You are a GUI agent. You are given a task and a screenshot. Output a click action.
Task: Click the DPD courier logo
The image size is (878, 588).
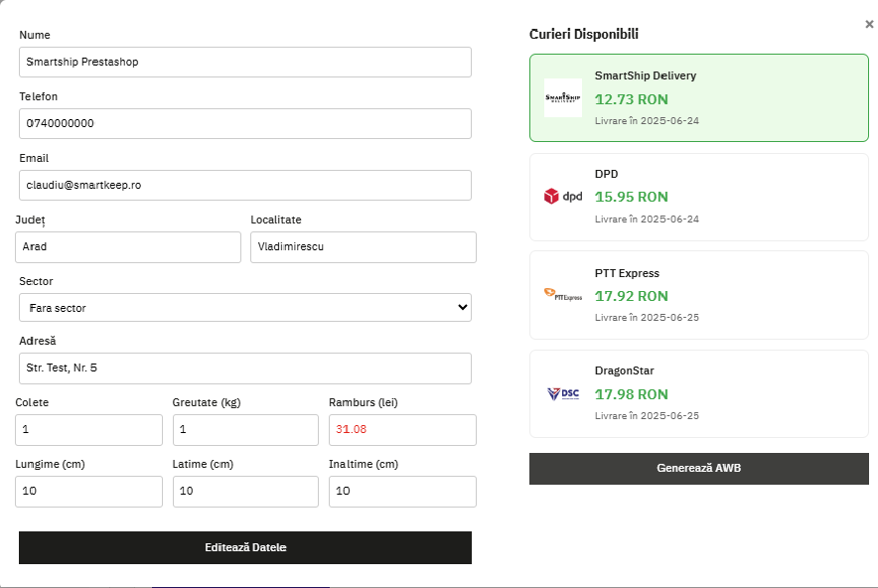[562, 197]
